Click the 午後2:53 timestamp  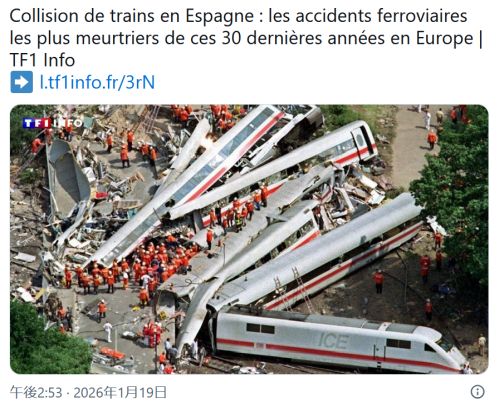[36, 392]
